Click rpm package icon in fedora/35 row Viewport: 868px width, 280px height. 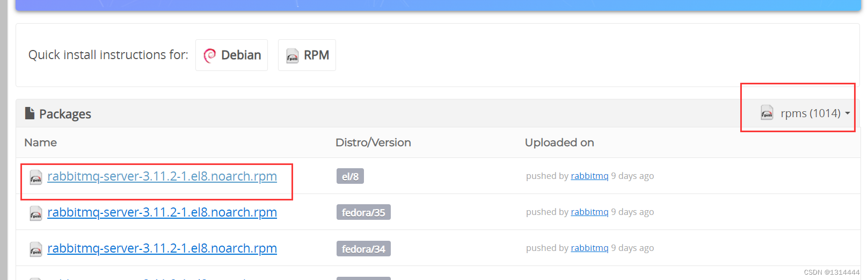coord(36,213)
